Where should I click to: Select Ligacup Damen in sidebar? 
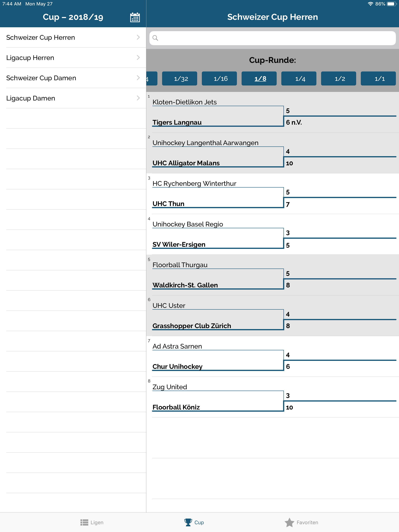(x=73, y=98)
